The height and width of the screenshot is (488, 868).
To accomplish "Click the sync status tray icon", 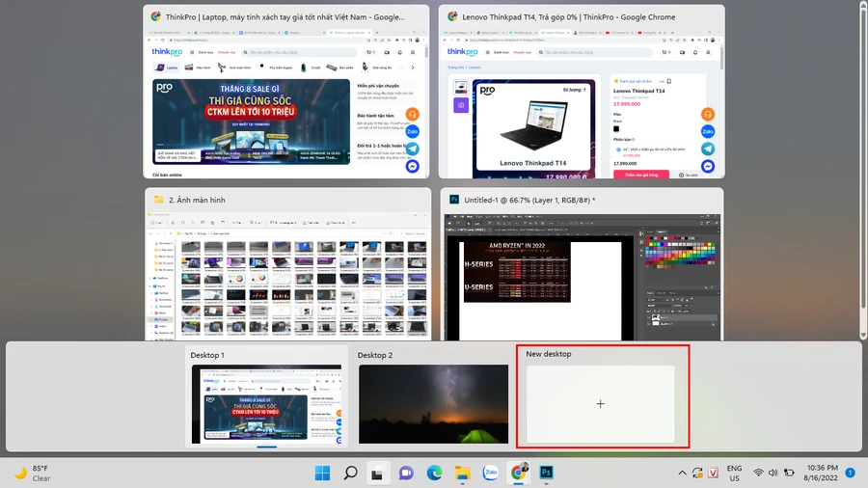I will click(697, 474).
